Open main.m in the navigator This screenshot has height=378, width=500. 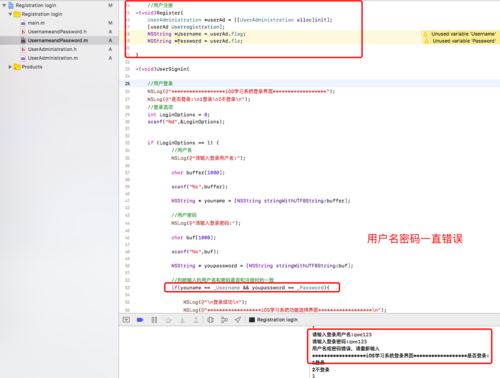pyautogui.click(x=36, y=23)
